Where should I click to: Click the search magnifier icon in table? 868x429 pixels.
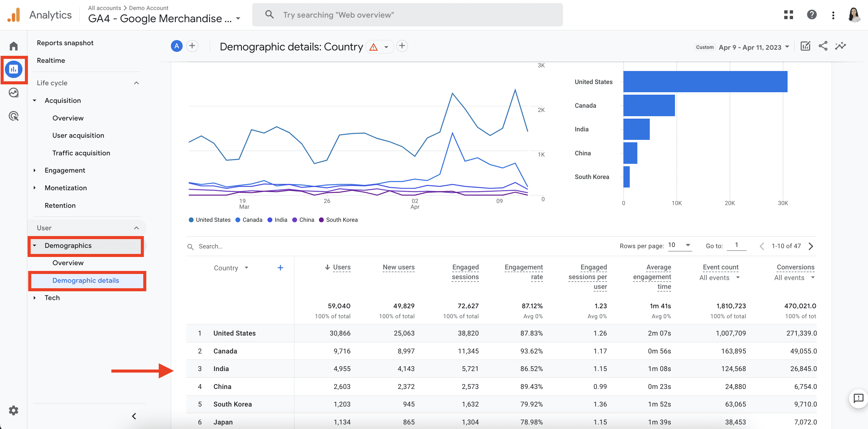[x=188, y=246]
